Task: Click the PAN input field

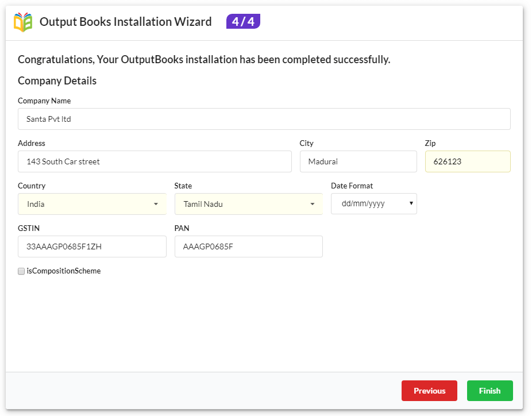Action: [249, 246]
